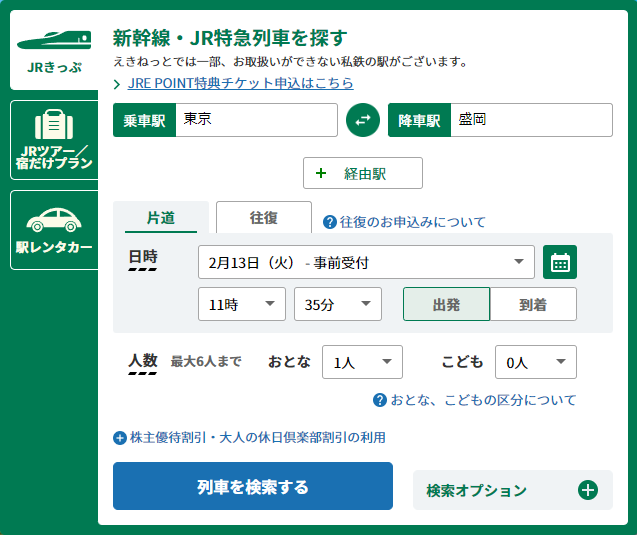Open the calendar date picker
The height and width of the screenshot is (535, 637).
560,262
